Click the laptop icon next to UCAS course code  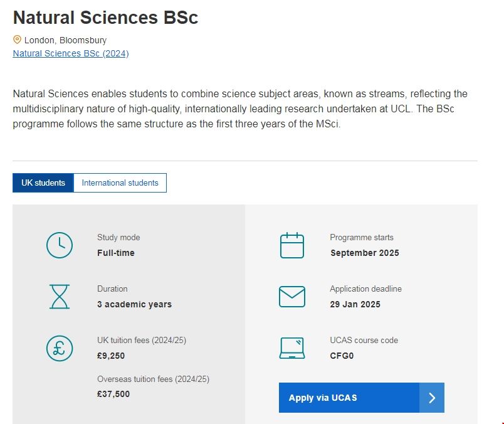tap(291, 347)
